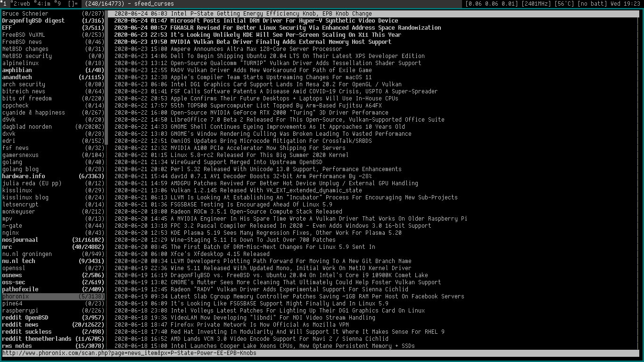The image size is (644, 362).
Task: Click the tiling layout symbol in the bar
Action: coord(73,4)
